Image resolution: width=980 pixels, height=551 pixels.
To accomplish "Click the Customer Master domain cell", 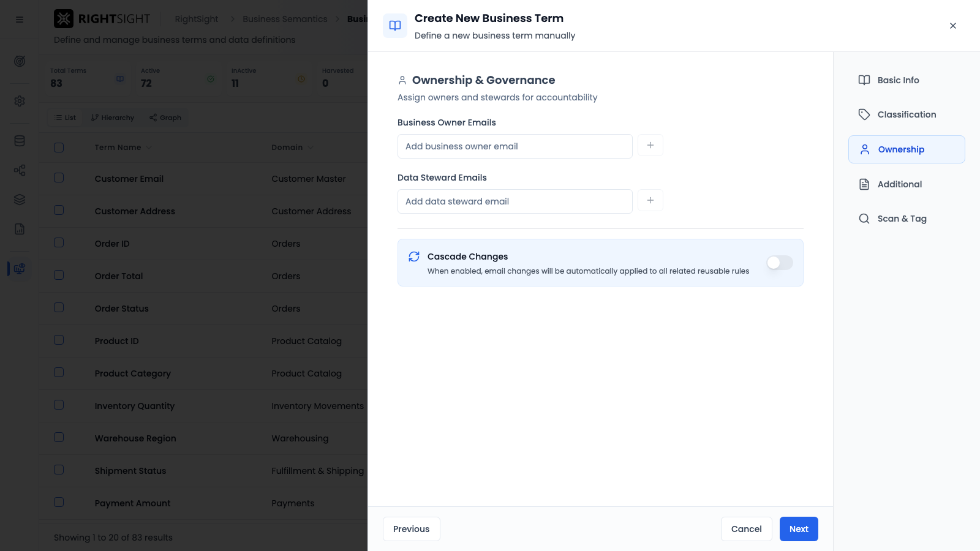I will coord(309,179).
